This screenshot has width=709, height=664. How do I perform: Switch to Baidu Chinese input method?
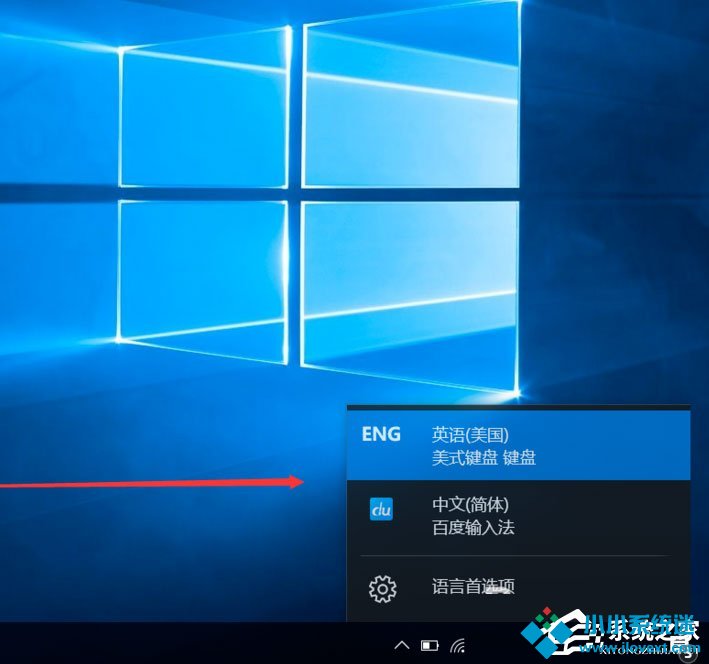tap(518, 516)
